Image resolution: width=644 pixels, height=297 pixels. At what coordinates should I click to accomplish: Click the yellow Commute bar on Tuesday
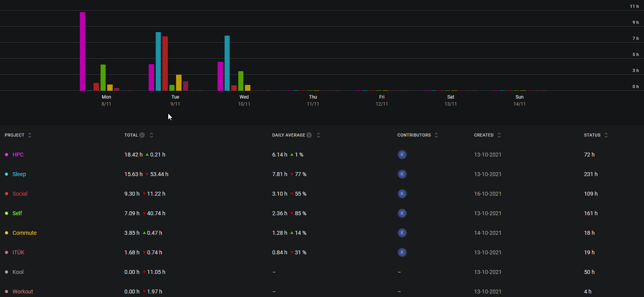179,83
